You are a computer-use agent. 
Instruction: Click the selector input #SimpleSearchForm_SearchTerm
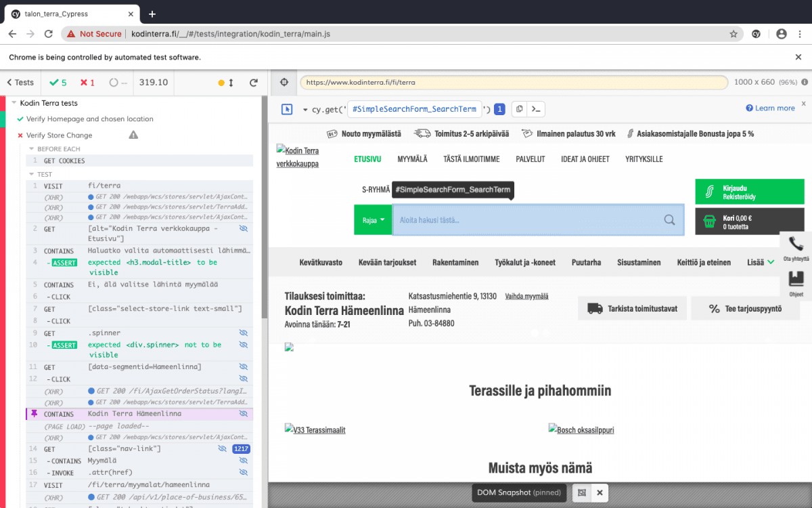[x=415, y=109]
